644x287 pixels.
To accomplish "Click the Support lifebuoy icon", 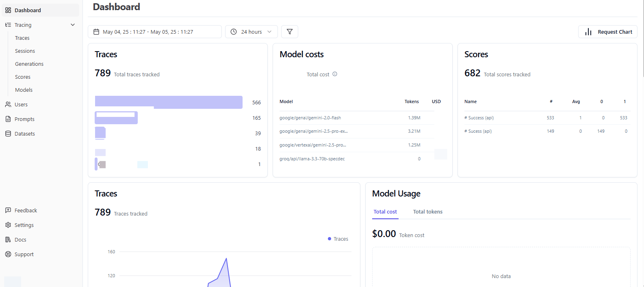I will pos(8,254).
